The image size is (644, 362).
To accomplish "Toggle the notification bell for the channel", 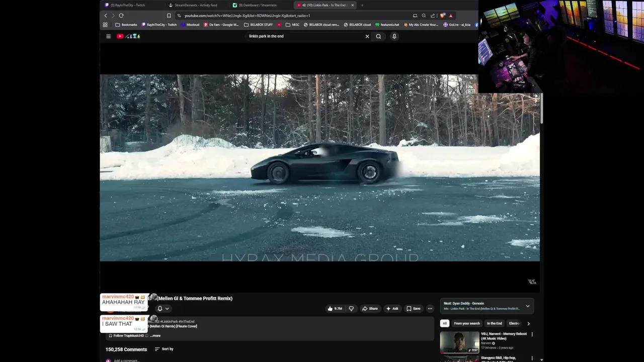I will [x=160, y=309].
